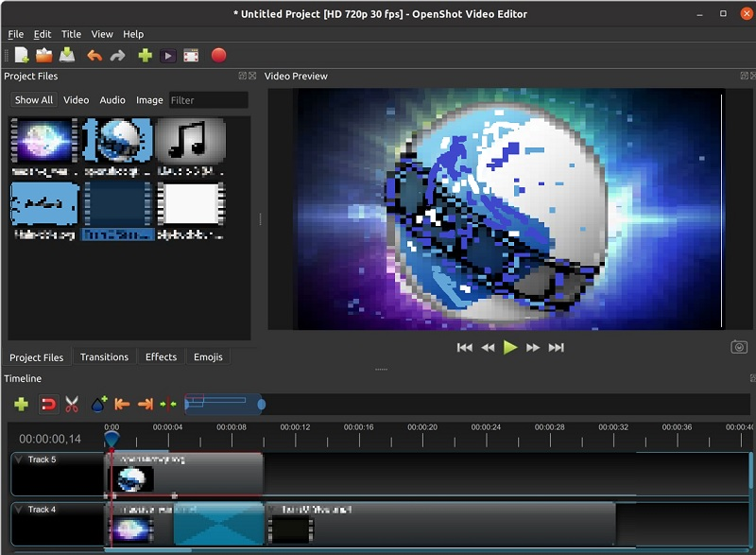Select the globe clip on Track 5
Viewport: 756px width, 555px height.
(184, 474)
